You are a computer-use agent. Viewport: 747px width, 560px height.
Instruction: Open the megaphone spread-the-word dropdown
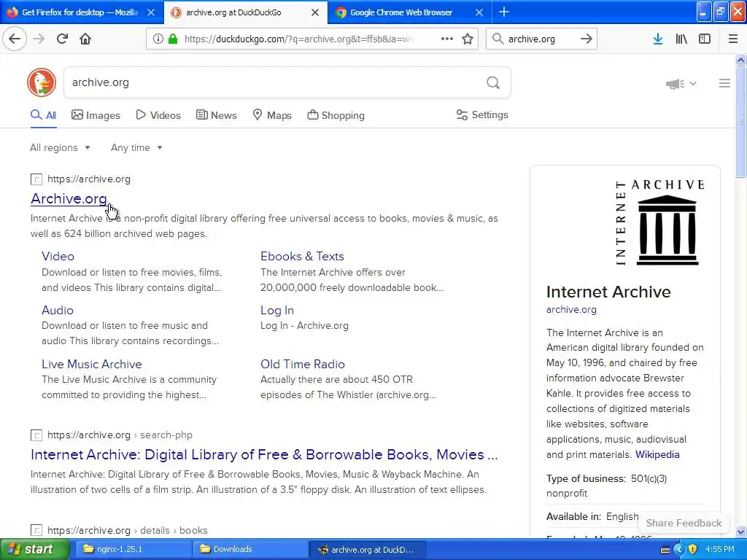681,84
